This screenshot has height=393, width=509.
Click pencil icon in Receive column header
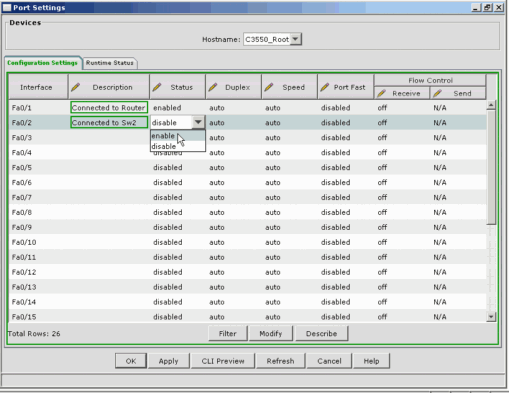click(x=381, y=93)
